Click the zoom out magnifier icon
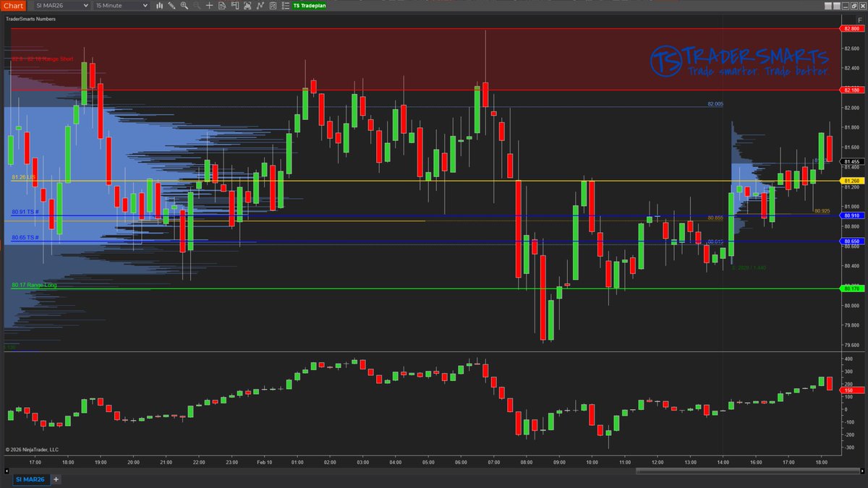 click(x=197, y=6)
